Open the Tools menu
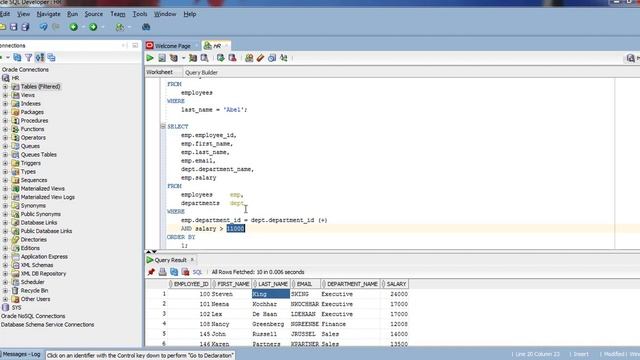 pyautogui.click(x=140, y=14)
